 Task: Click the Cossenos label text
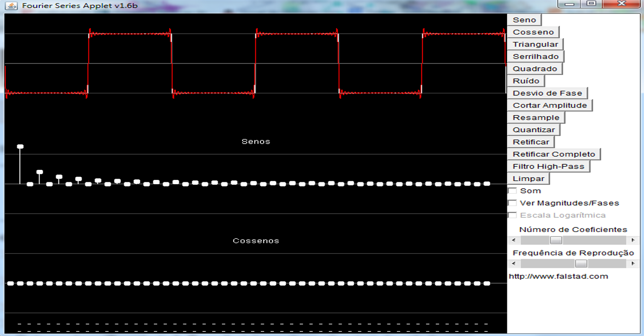pos(256,241)
